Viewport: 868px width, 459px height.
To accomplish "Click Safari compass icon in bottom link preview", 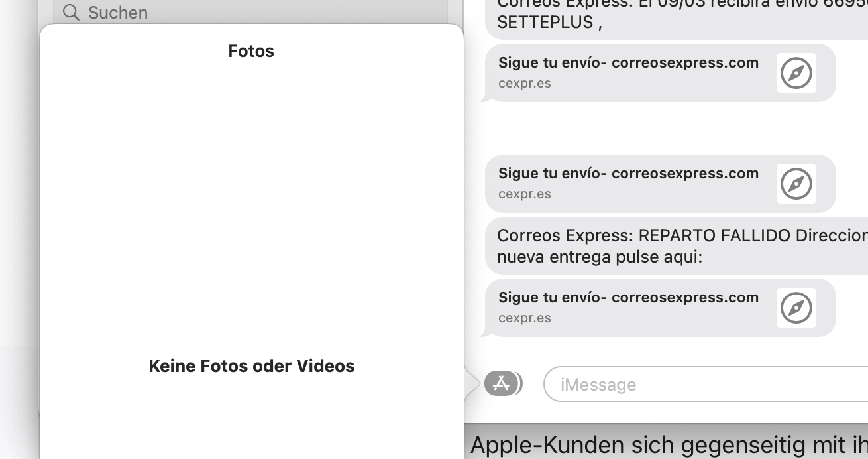I will click(796, 308).
